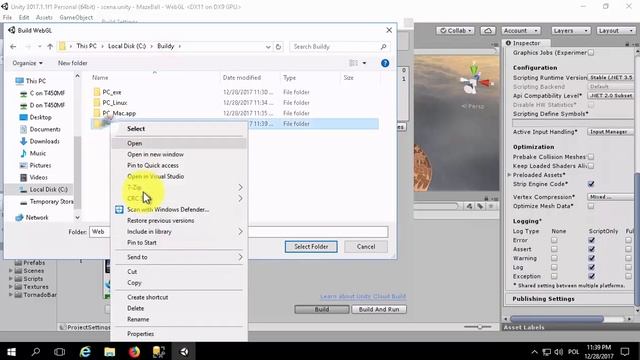Open the Layers dropdown
Viewport: 640px width, 360px height.
[x=571, y=31]
